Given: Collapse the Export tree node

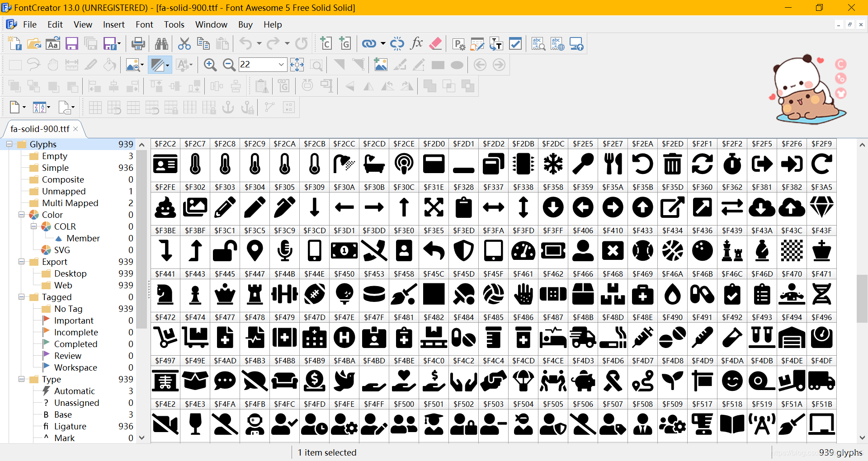Looking at the screenshot, I should pyautogui.click(x=21, y=262).
